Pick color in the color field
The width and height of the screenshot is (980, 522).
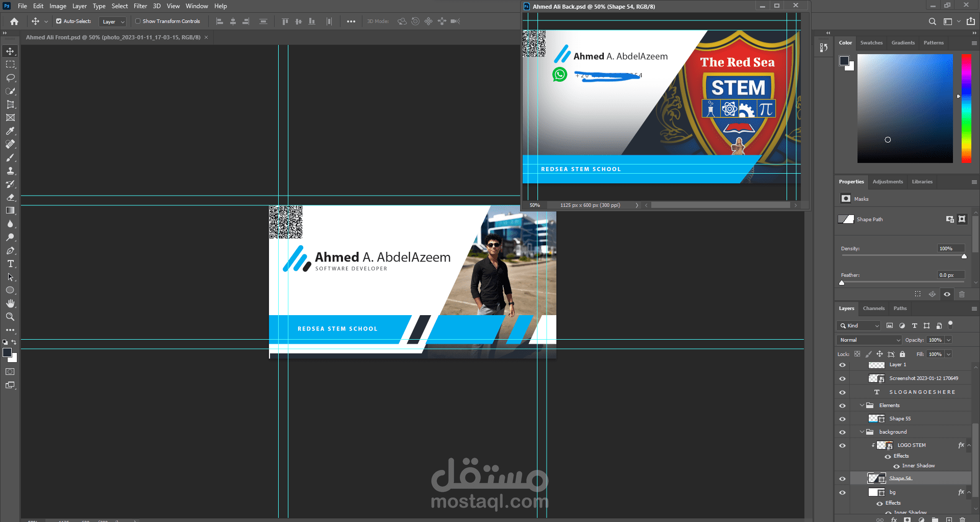(x=905, y=109)
